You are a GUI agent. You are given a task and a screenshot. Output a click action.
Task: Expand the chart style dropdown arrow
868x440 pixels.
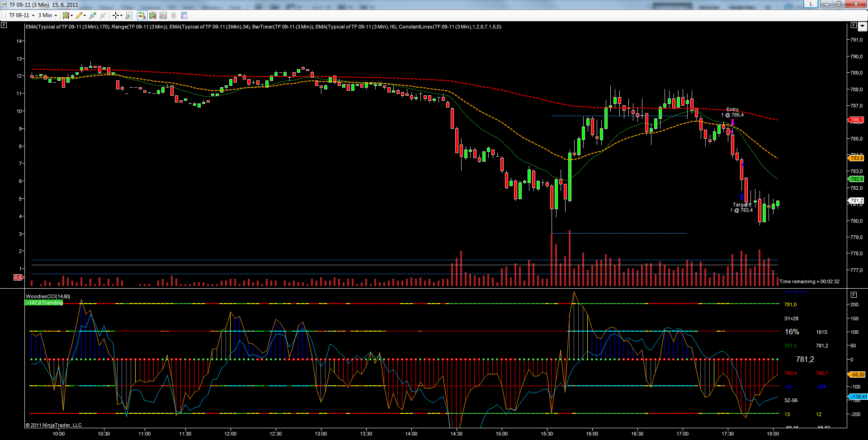tap(71, 16)
